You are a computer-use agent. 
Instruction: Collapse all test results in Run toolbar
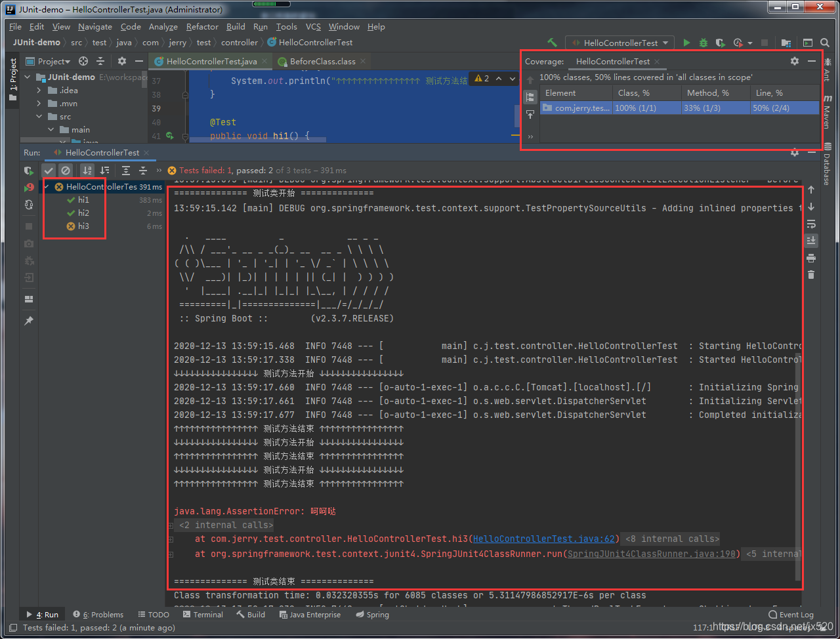coord(143,171)
